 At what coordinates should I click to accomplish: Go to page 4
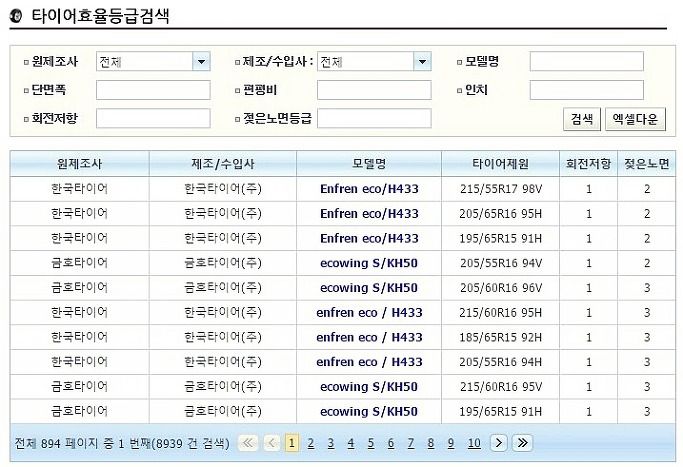pyautogui.click(x=351, y=443)
